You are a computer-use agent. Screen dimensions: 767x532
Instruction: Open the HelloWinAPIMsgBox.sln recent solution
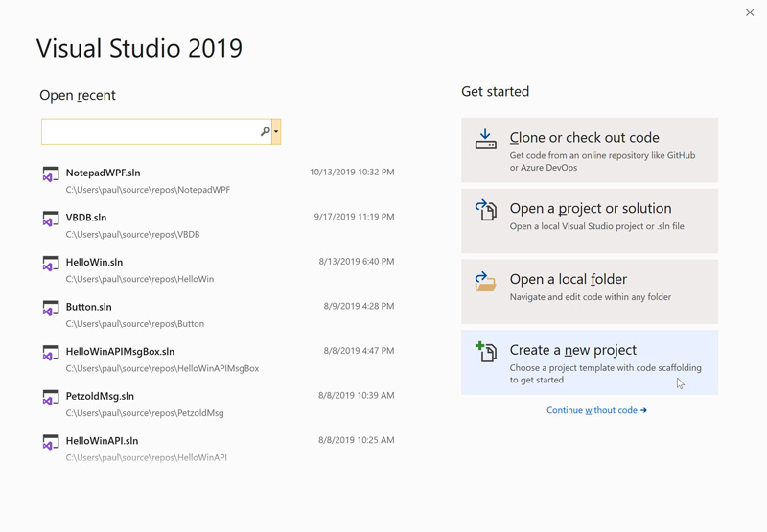point(120,352)
